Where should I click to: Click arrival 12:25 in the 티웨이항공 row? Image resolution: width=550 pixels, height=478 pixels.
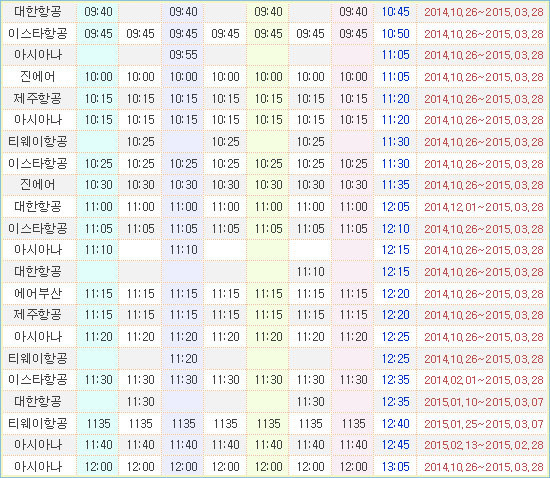click(395, 359)
